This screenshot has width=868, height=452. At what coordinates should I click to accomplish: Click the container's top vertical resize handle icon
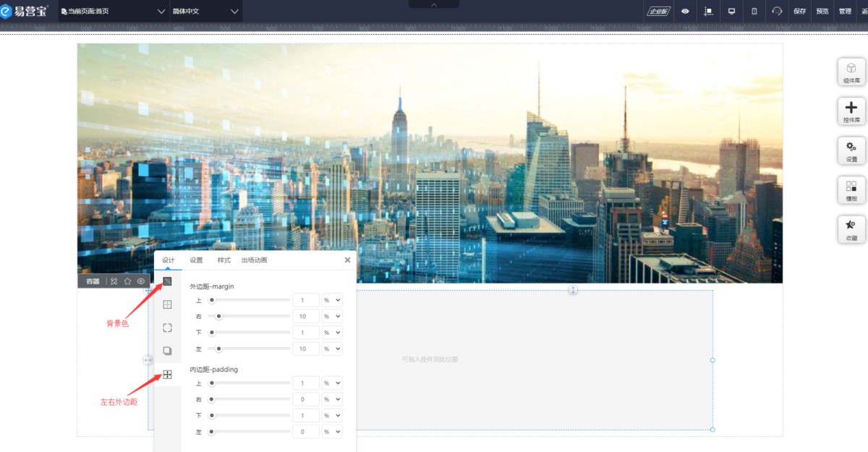pyautogui.click(x=573, y=290)
